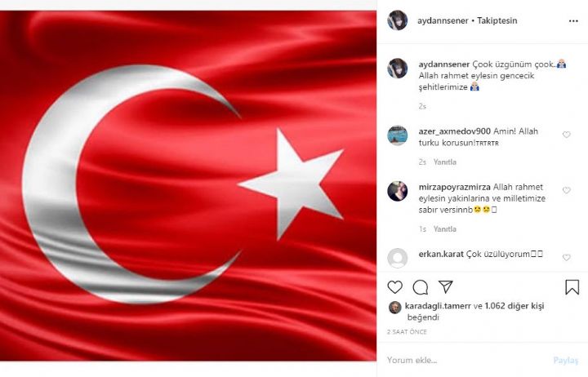Viewport: 588px width, 377px height.
Task: Open the aydannsener username link in the header
Action: [443, 20]
